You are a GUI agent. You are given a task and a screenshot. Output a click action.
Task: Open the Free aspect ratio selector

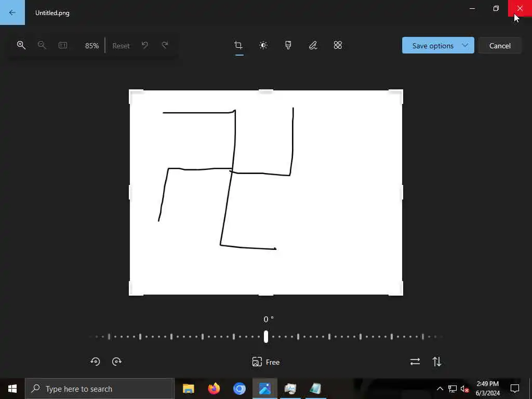(x=265, y=362)
